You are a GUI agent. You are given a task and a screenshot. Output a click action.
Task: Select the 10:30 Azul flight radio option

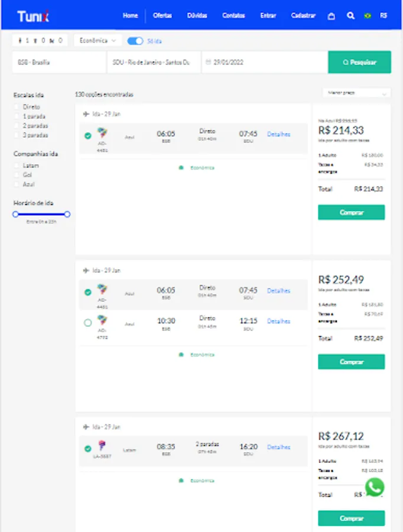pyautogui.click(x=88, y=322)
